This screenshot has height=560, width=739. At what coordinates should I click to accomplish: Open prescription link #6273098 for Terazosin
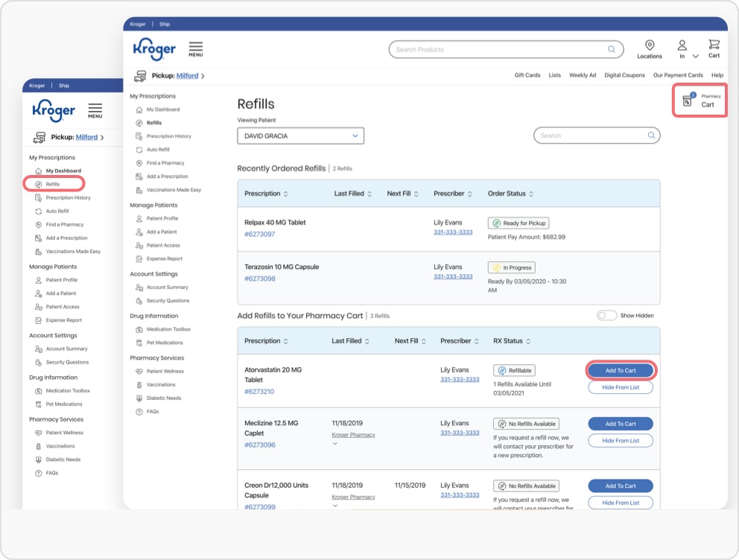(x=260, y=279)
